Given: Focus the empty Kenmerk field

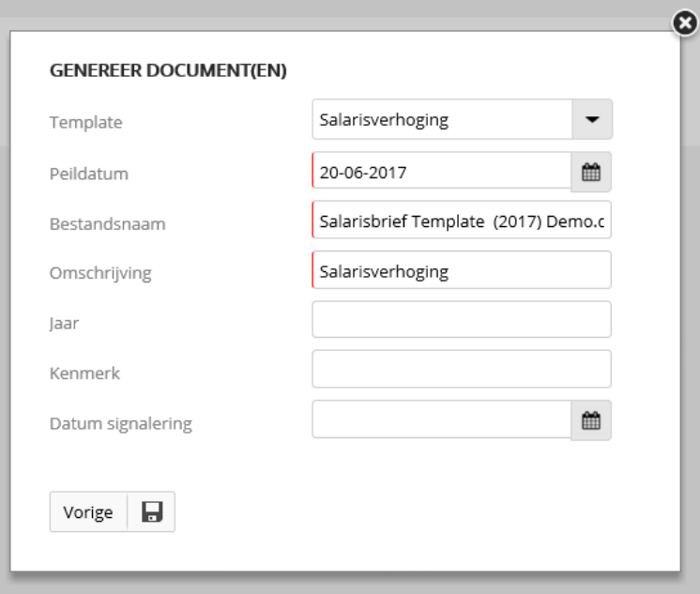Looking at the screenshot, I should [462, 369].
